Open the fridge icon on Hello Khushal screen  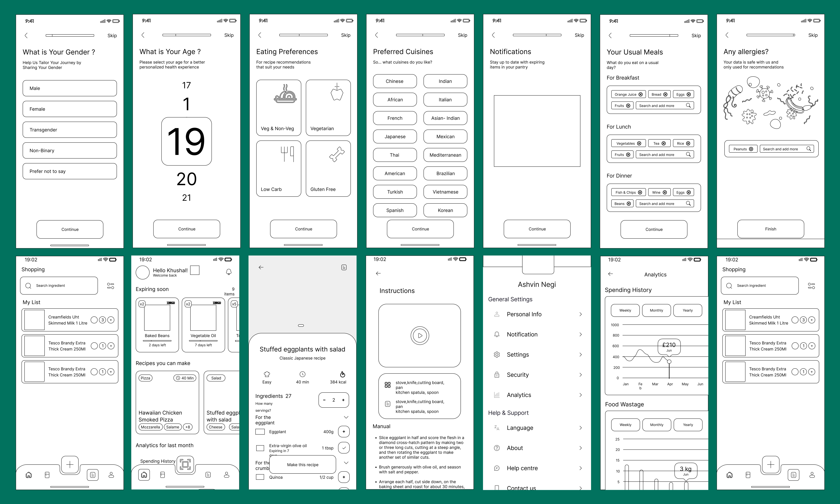(x=163, y=475)
